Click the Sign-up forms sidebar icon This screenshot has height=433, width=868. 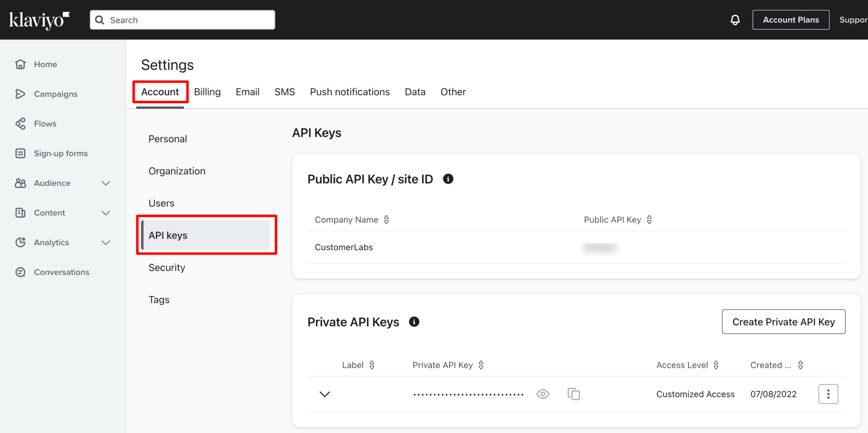(20, 153)
